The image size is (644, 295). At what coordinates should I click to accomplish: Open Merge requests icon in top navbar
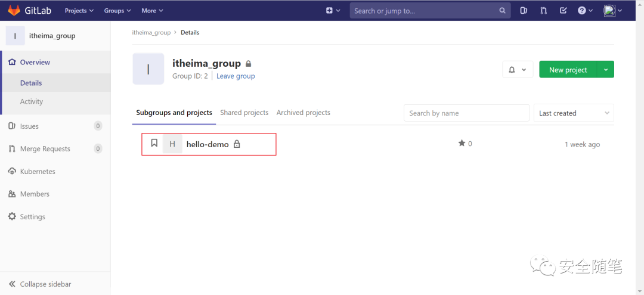tap(544, 11)
